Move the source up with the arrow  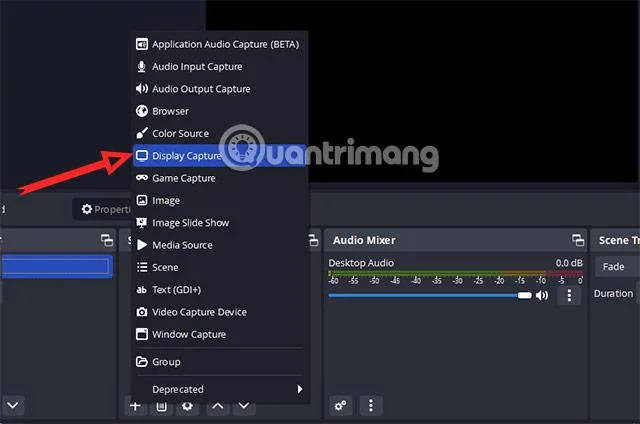click(x=218, y=406)
